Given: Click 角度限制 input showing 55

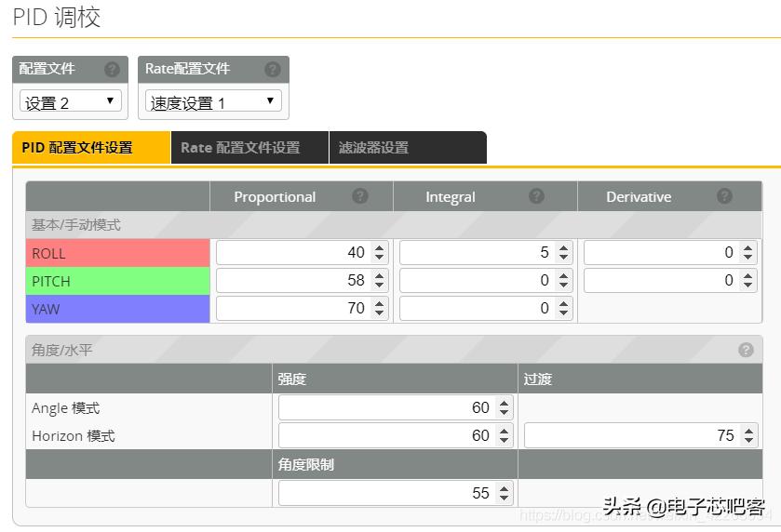Looking at the screenshot, I should pos(396,493).
